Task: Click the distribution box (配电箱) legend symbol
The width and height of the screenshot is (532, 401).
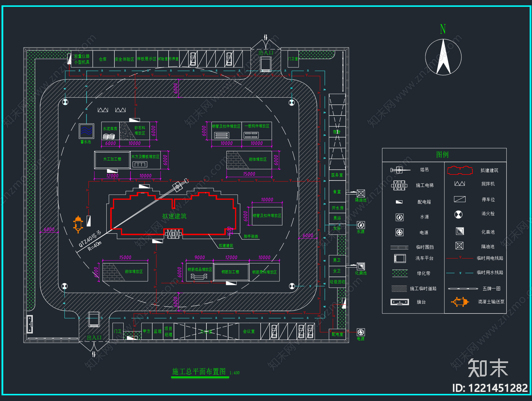Action: point(399,202)
